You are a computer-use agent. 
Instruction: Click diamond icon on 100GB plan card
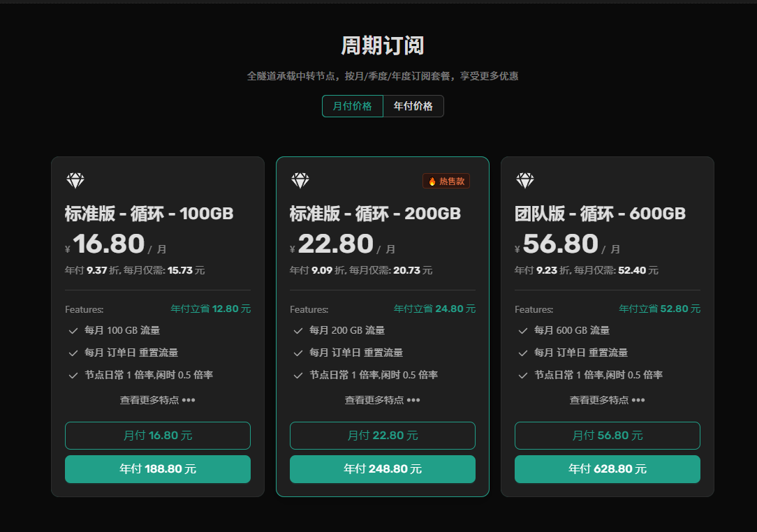point(75,181)
